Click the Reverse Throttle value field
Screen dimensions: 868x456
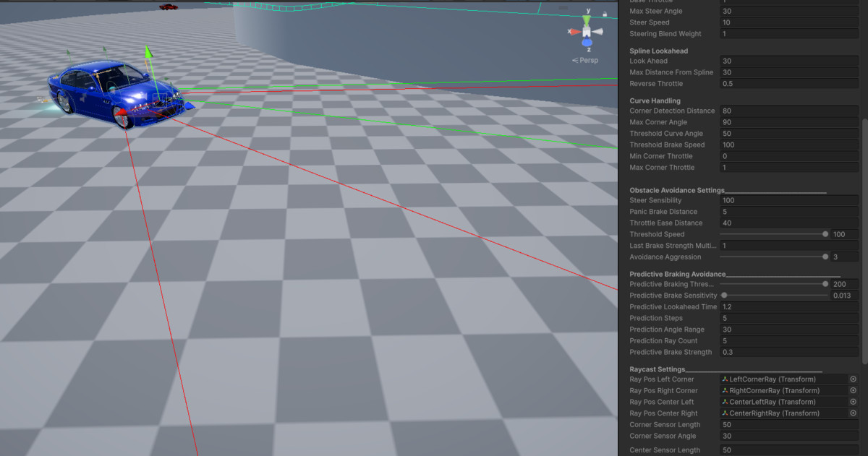point(789,84)
